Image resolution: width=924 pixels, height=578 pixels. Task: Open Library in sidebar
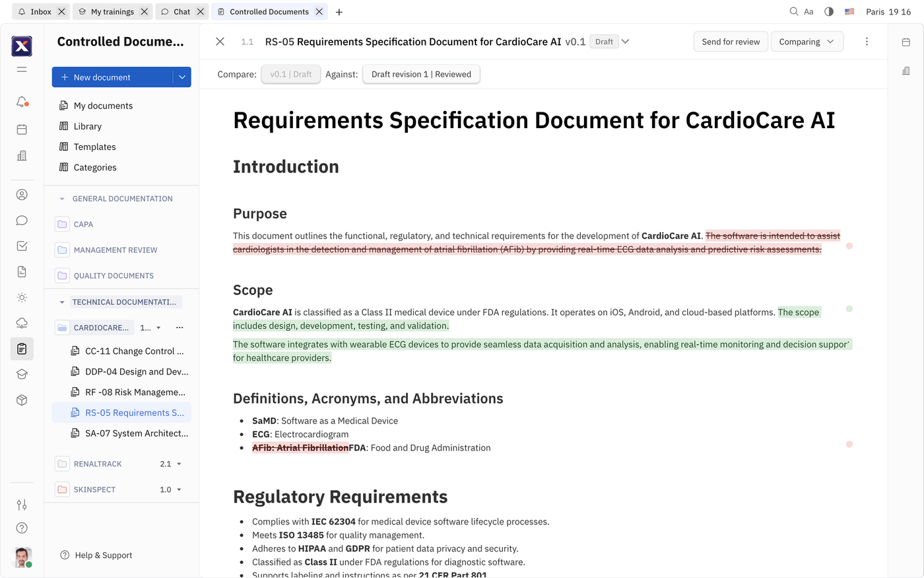[88, 126]
